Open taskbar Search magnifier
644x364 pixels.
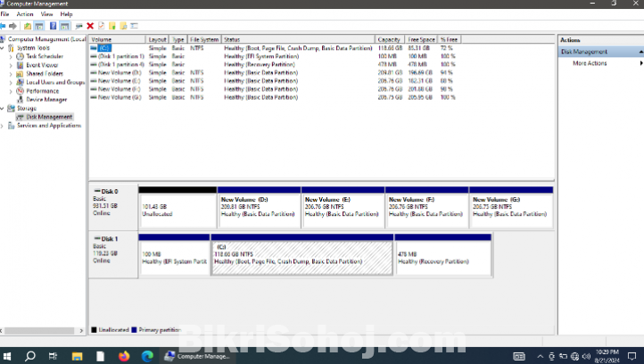click(30, 356)
